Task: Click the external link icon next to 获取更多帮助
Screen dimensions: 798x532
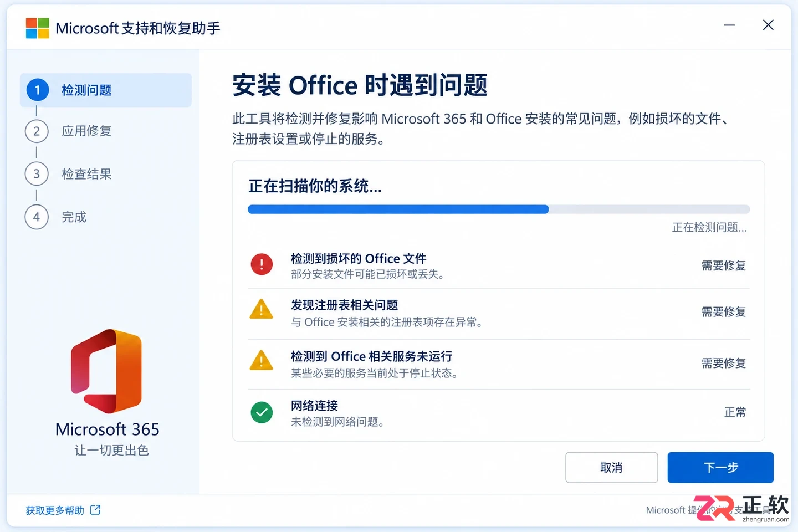Action: coord(95,510)
